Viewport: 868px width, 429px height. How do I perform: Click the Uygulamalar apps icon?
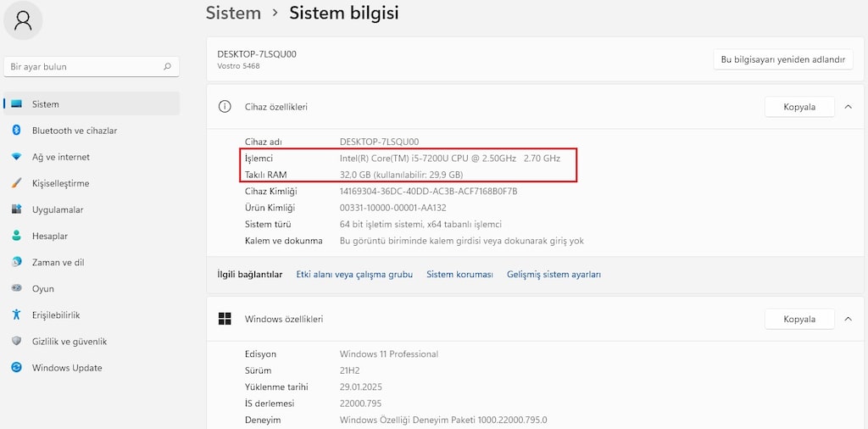click(x=16, y=209)
